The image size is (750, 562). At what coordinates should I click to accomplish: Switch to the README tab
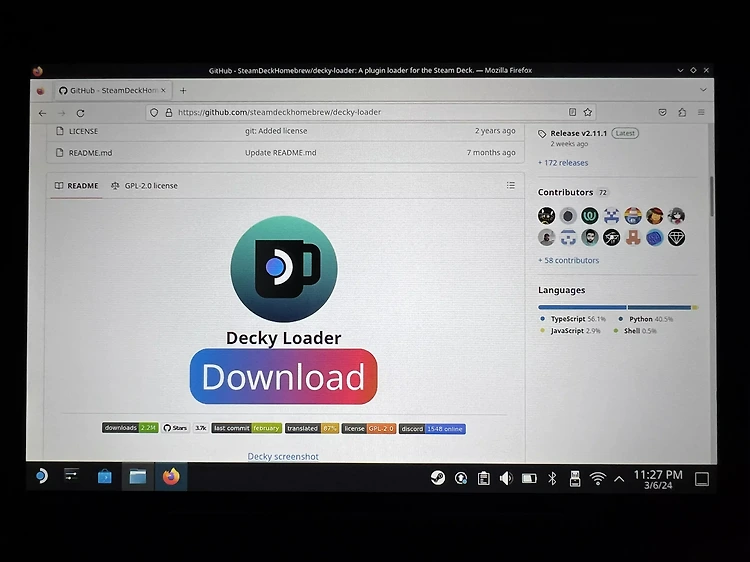point(77,186)
